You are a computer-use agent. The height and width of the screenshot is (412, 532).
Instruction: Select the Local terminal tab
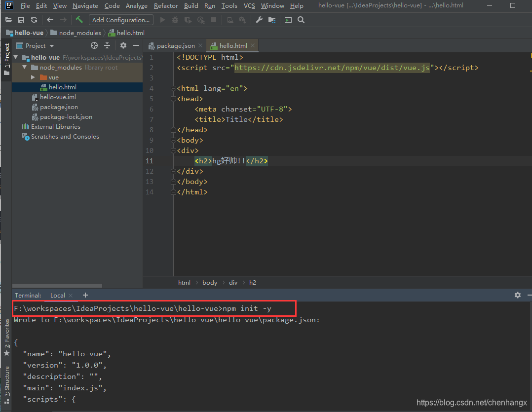57,296
